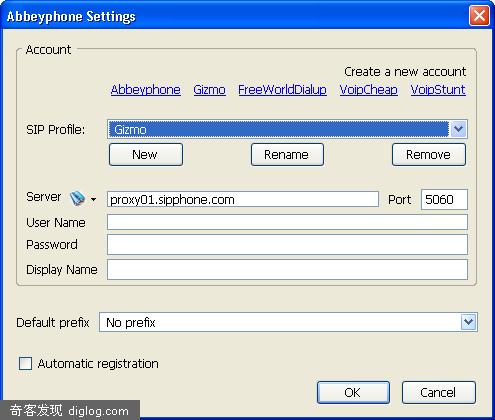Follow the Gizmo account link
Image resolution: width=495 pixels, height=420 pixels.
[209, 90]
